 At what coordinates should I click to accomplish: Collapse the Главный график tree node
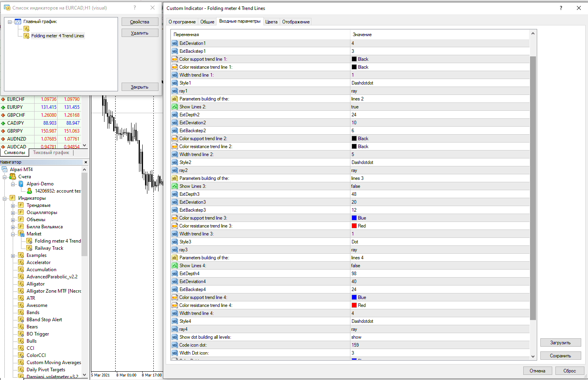[x=10, y=22]
